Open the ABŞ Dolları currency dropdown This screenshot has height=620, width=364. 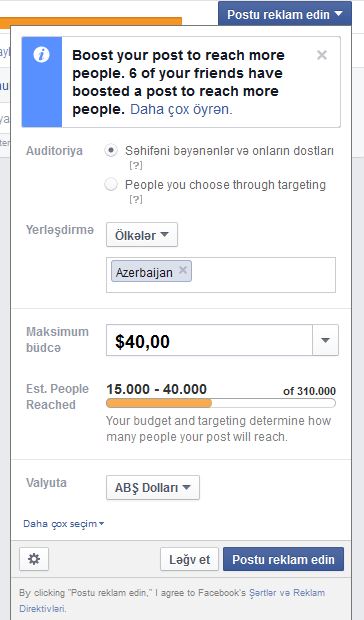[153, 488]
